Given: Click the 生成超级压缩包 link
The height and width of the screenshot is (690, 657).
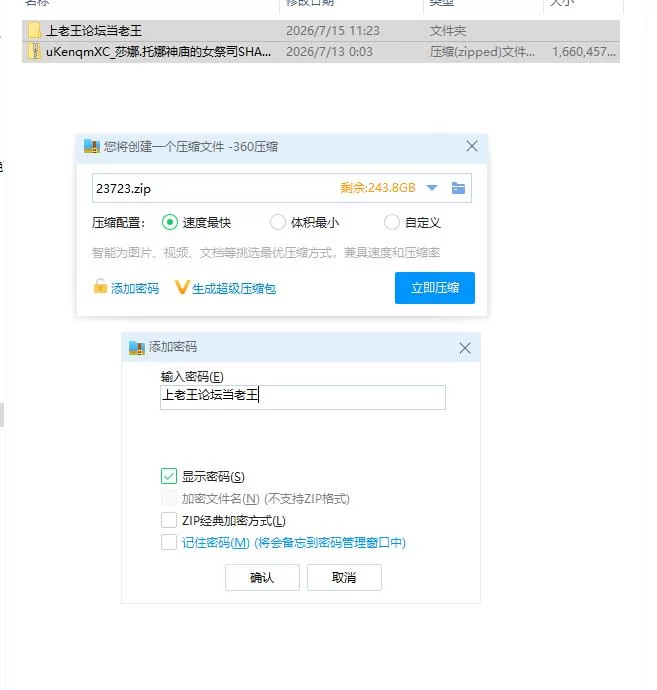Looking at the screenshot, I should (234, 289).
